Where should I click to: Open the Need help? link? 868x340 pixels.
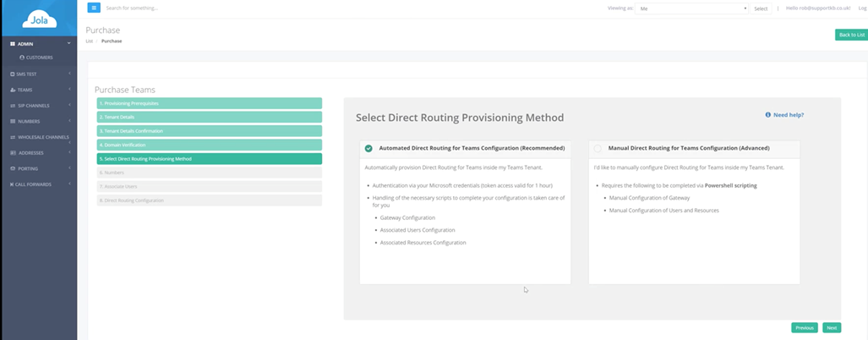tap(789, 115)
